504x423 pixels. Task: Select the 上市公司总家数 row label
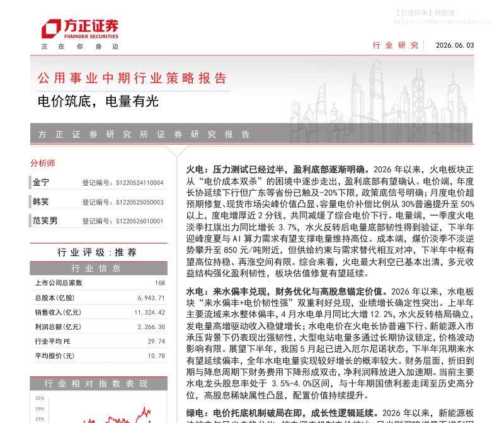pyautogui.click(x=59, y=283)
